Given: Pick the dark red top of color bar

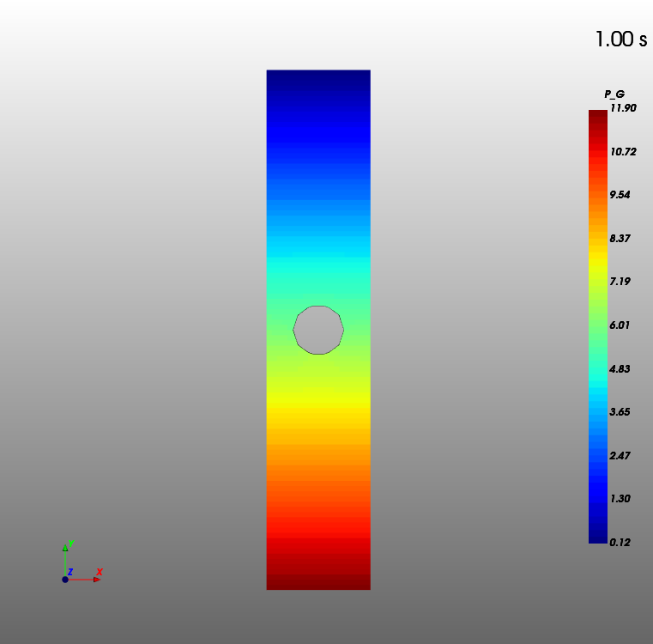Looking at the screenshot, I should click(597, 116).
